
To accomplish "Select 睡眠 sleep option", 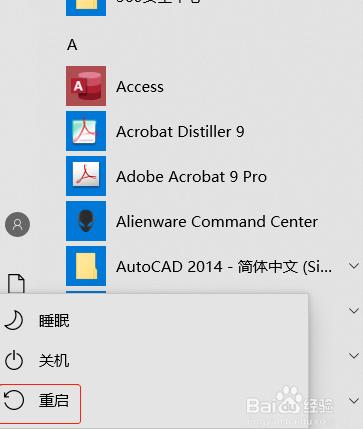I will pyautogui.click(x=54, y=321).
